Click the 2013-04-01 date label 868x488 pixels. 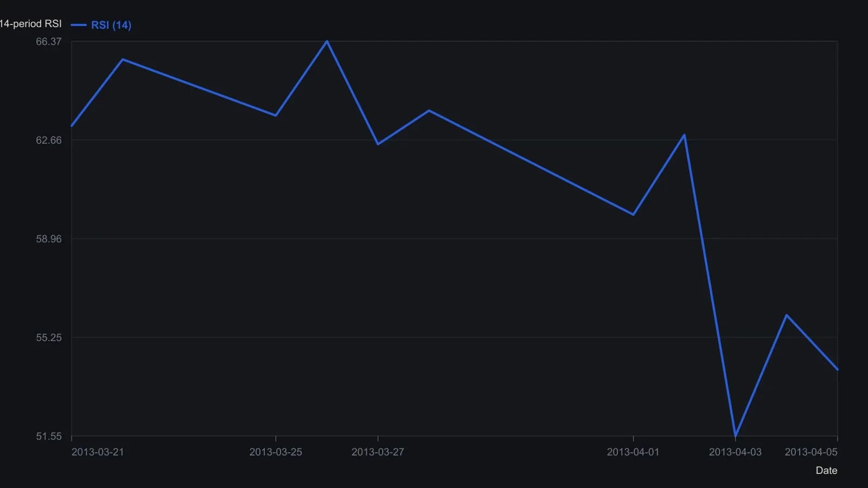[633, 452]
